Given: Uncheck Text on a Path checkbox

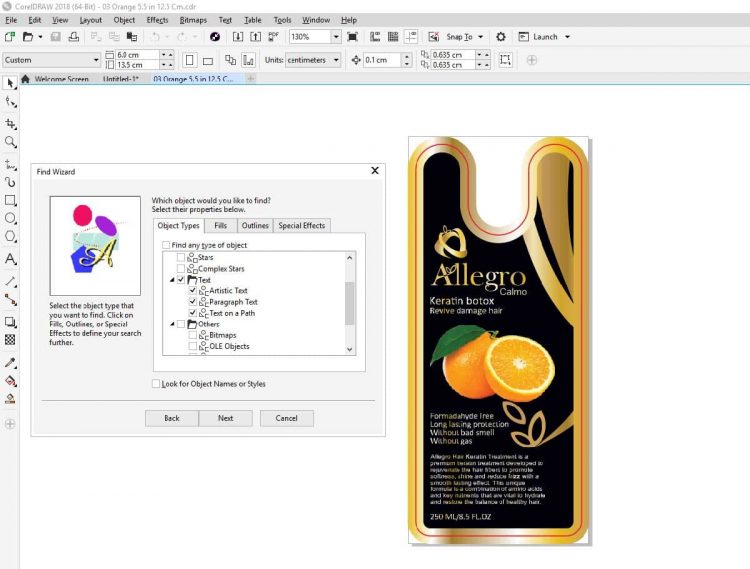Looking at the screenshot, I should [x=192, y=313].
